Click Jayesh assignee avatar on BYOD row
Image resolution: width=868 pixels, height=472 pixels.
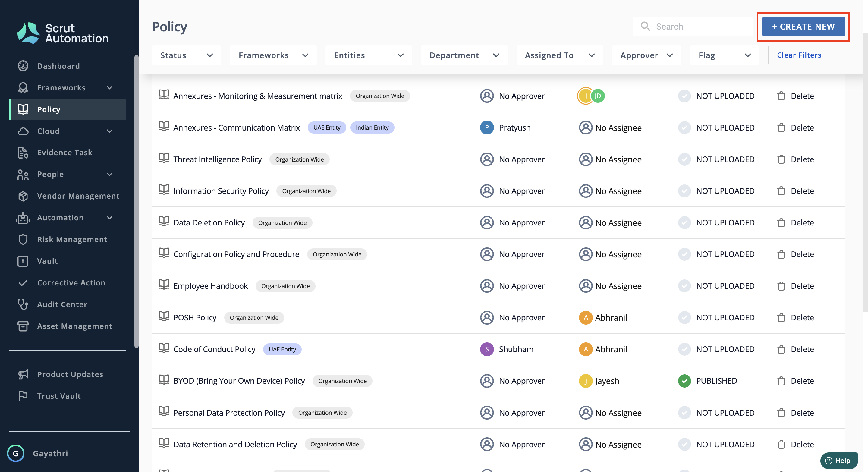tap(586, 381)
